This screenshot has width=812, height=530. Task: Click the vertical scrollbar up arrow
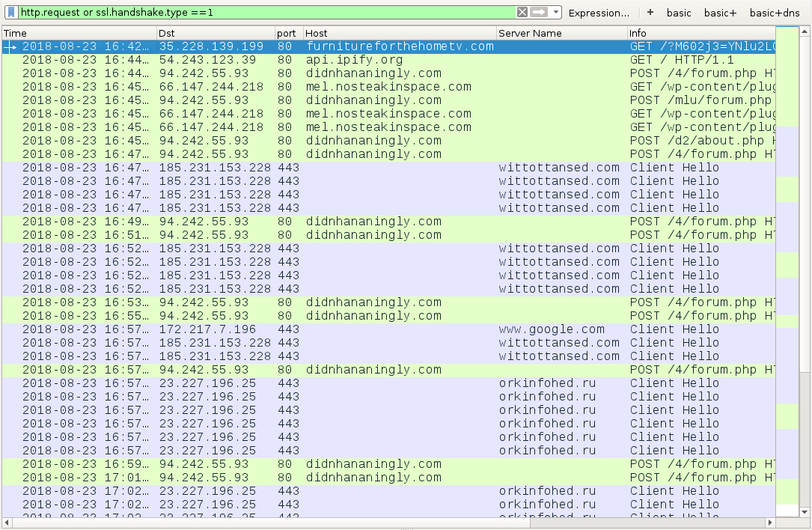pyautogui.click(x=805, y=31)
